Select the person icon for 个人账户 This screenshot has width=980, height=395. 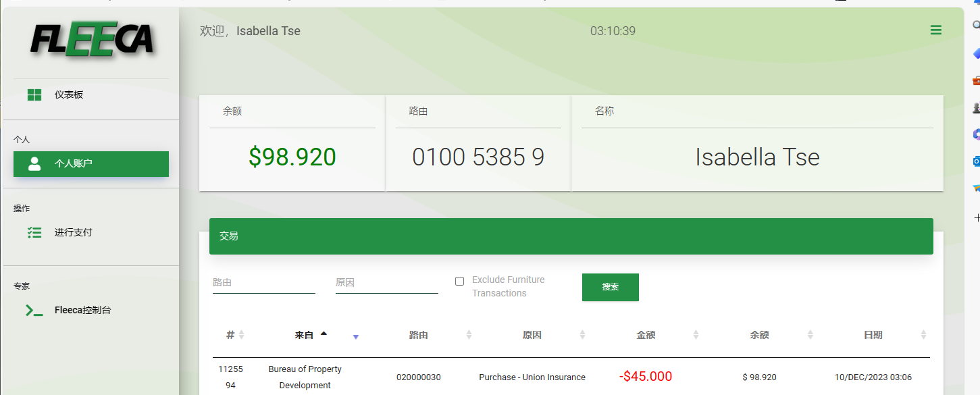pyautogui.click(x=34, y=163)
